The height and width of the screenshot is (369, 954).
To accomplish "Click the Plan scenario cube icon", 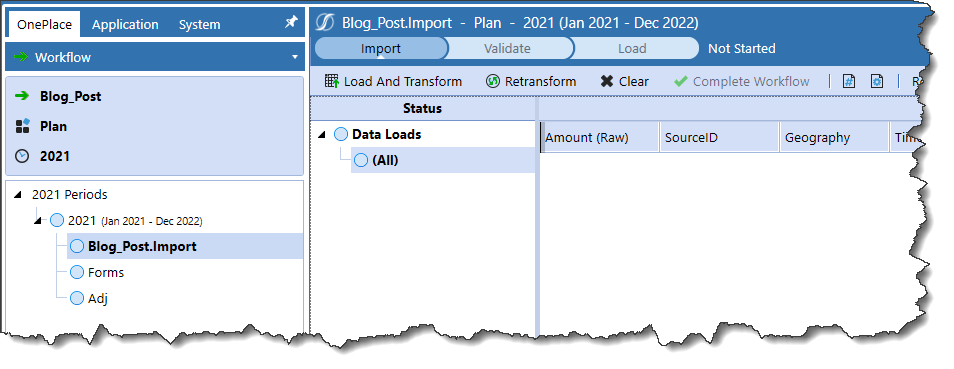I will pyautogui.click(x=23, y=126).
